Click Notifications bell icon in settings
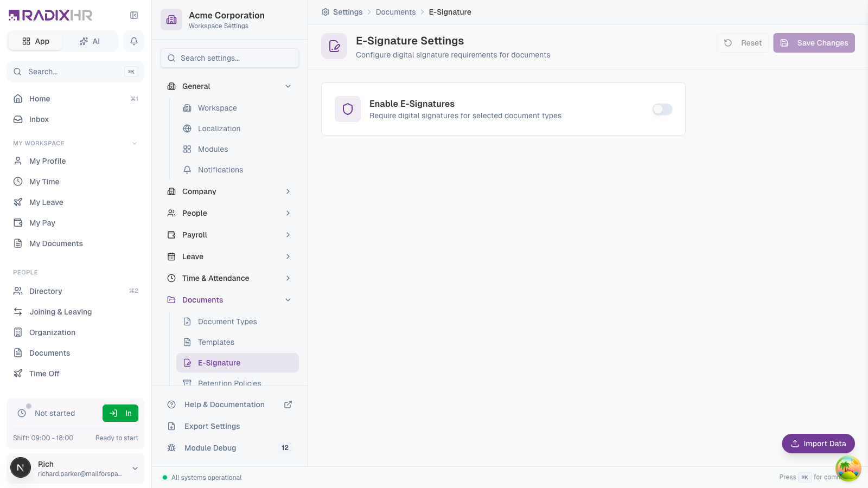 (x=187, y=170)
